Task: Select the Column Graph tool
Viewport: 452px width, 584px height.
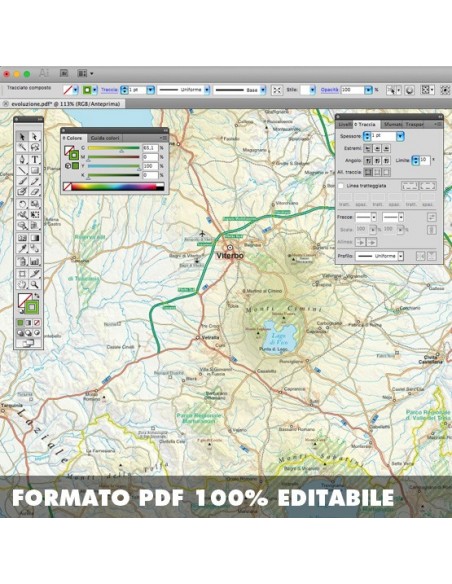Action: [35, 261]
